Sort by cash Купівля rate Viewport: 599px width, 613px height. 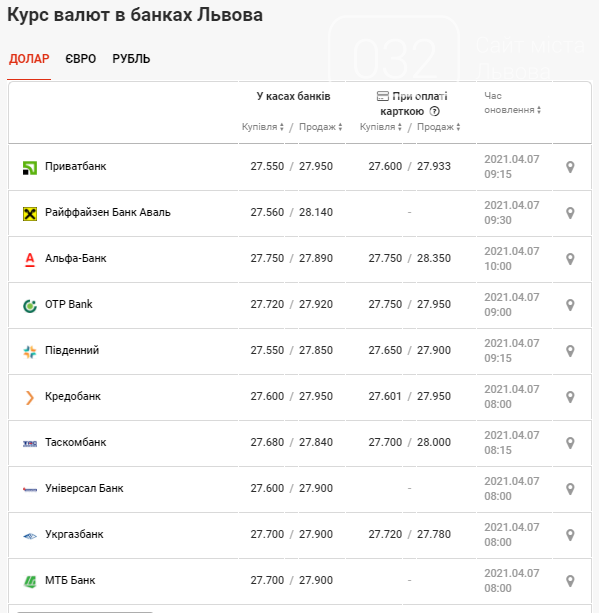click(x=263, y=127)
